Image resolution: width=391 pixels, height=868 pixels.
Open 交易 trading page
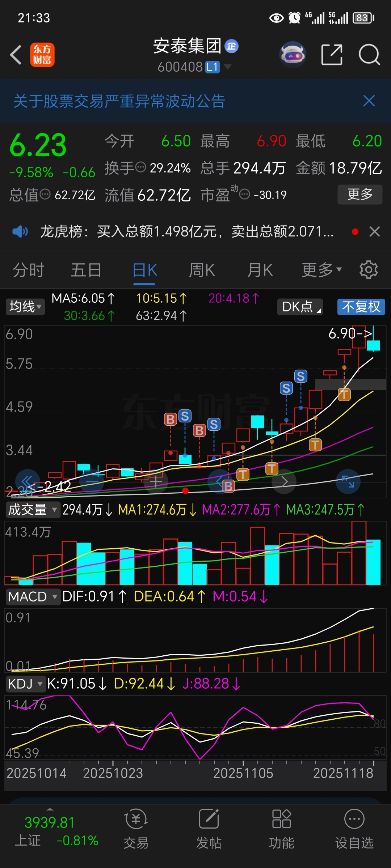coord(136,829)
